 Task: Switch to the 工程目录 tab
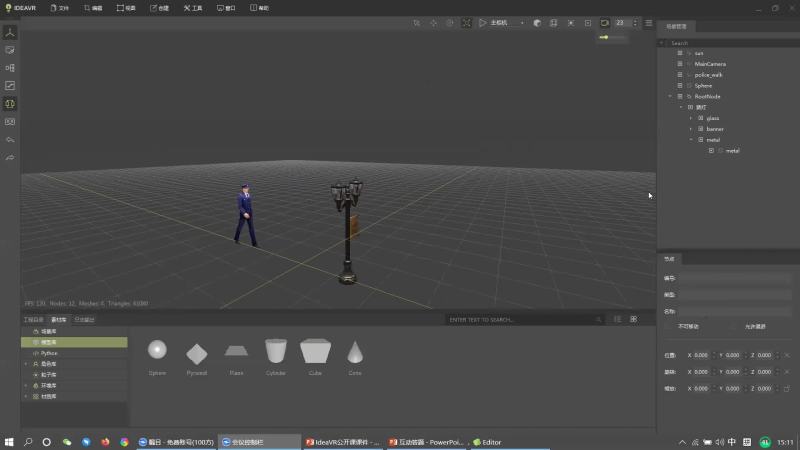pyautogui.click(x=34, y=319)
